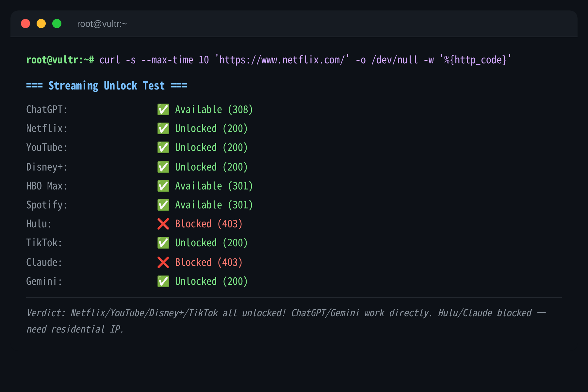Click the yellow minimize window button

pyautogui.click(x=41, y=24)
